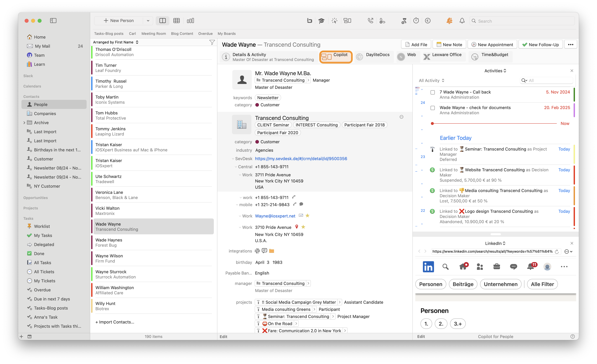
Task: Click the add plus icon at sidebar bottom
Action: 21,336
